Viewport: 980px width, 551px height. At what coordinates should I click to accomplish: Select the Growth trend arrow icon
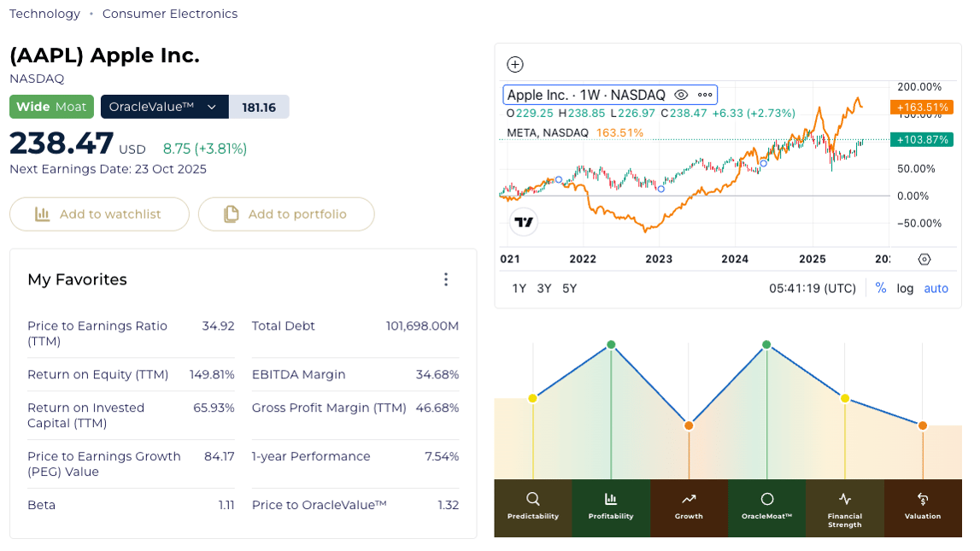pyautogui.click(x=689, y=499)
